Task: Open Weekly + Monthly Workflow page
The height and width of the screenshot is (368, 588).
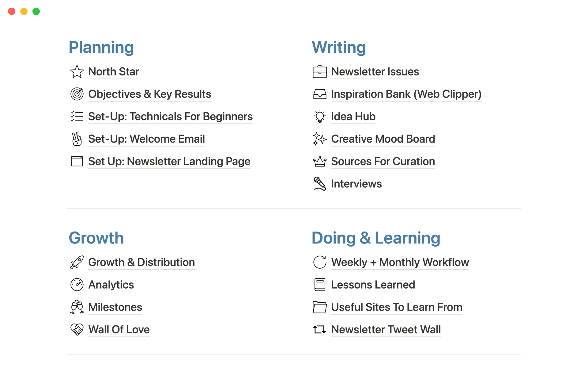Action: 400,262
